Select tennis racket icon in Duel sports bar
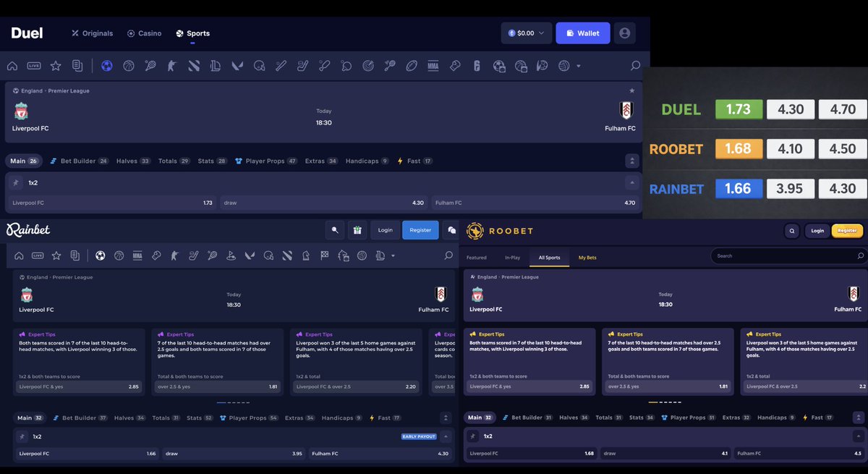868x474 pixels. click(x=150, y=66)
